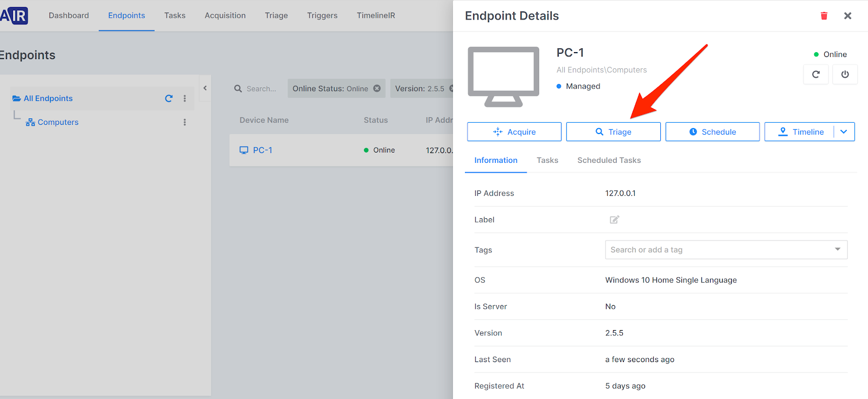The height and width of the screenshot is (399, 868).
Task: Click the power icon for PC-1
Action: point(845,74)
